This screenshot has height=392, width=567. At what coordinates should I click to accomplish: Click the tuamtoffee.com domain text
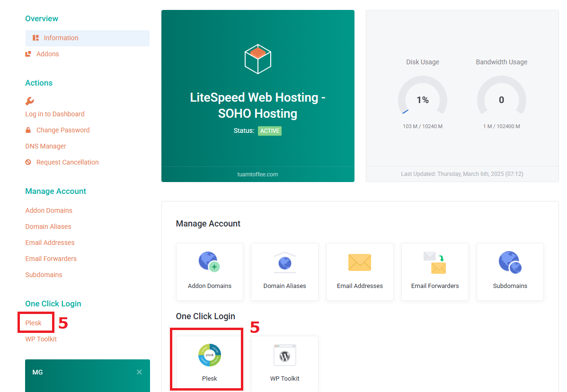[x=258, y=174]
